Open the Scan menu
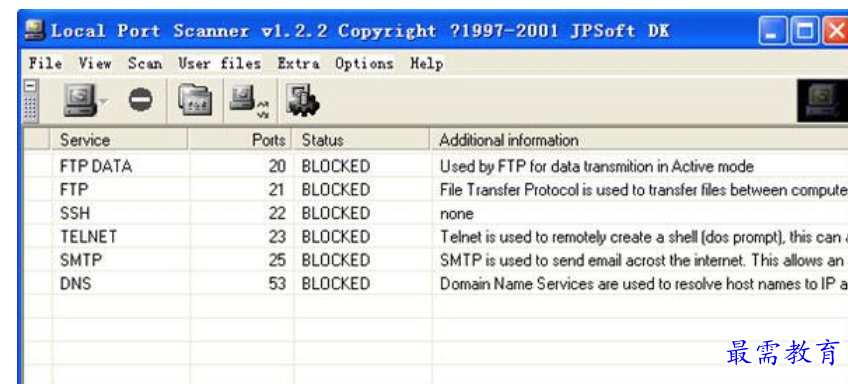848x384 pixels. coord(145,63)
